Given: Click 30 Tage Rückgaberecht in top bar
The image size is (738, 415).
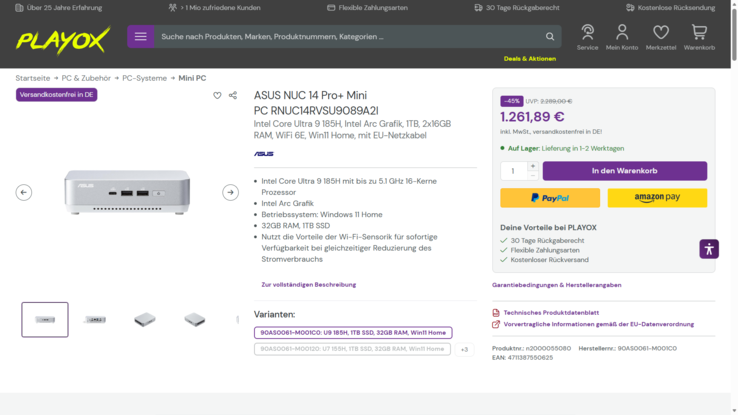Looking at the screenshot, I should tap(522, 8).
